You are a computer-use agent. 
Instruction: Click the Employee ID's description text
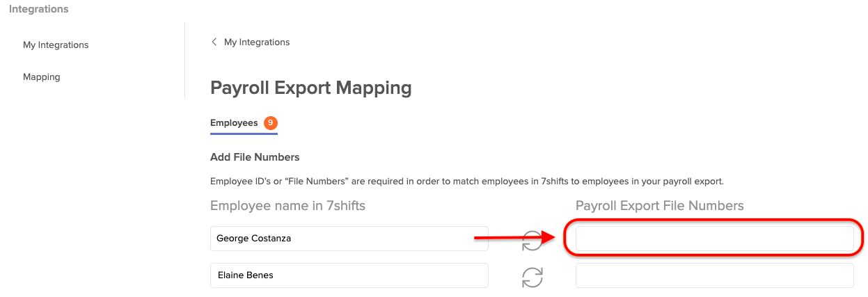(467, 182)
